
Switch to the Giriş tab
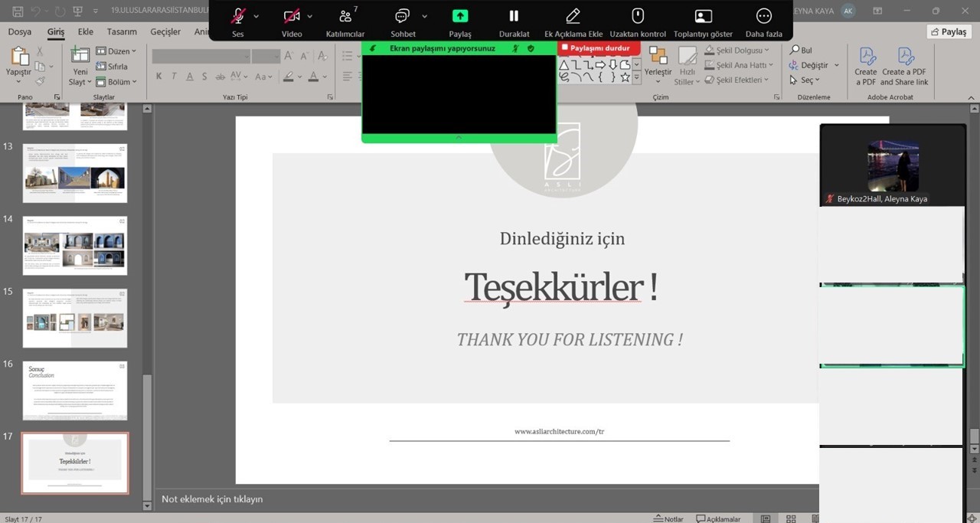pos(56,31)
